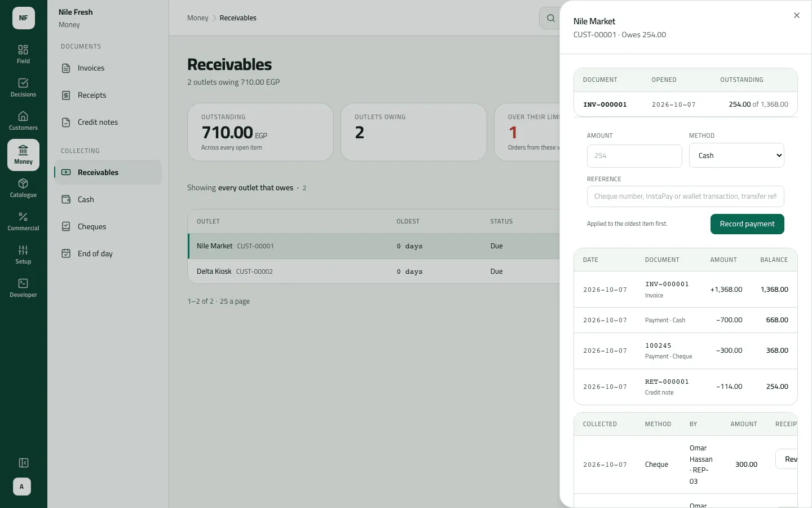Open the Commercial section icon
This screenshot has width=812, height=508.
[x=23, y=221]
